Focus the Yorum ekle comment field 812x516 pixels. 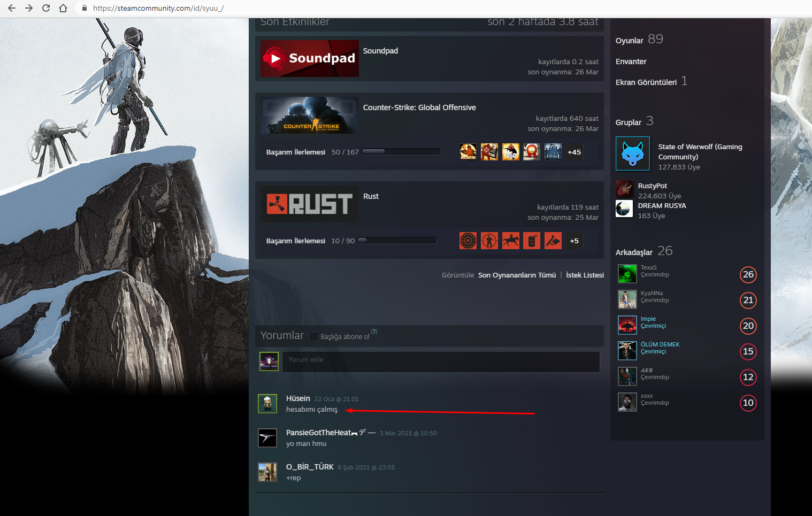point(441,362)
